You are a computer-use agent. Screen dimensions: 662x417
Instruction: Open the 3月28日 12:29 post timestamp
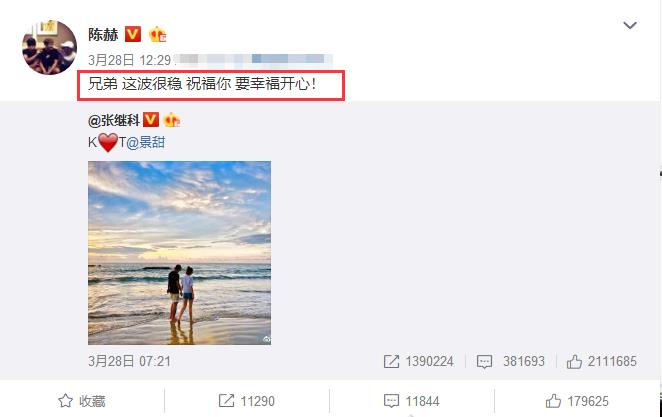coord(129,60)
